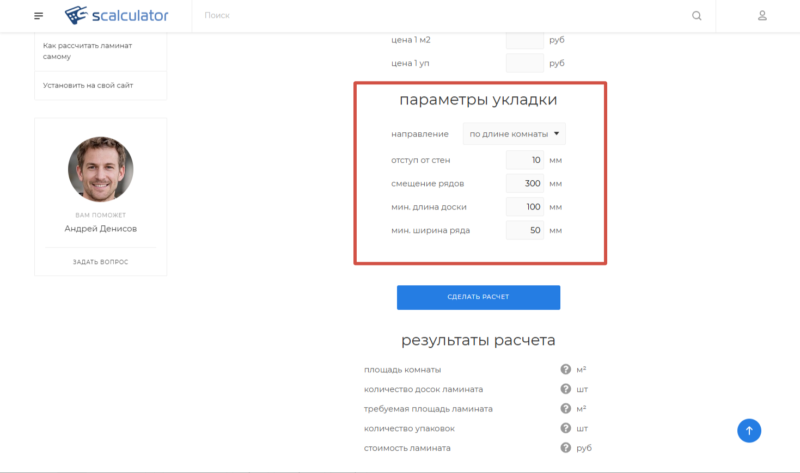Click the ЗАДАТЬ ВОПРОС link

pos(101,262)
